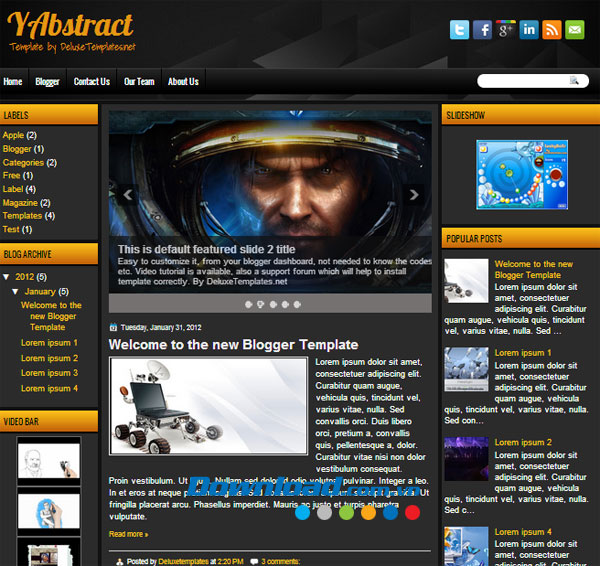Open the 3 comments link
The width and height of the screenshot is (600, 566).
pyautogui.click(x=280, y=561)
